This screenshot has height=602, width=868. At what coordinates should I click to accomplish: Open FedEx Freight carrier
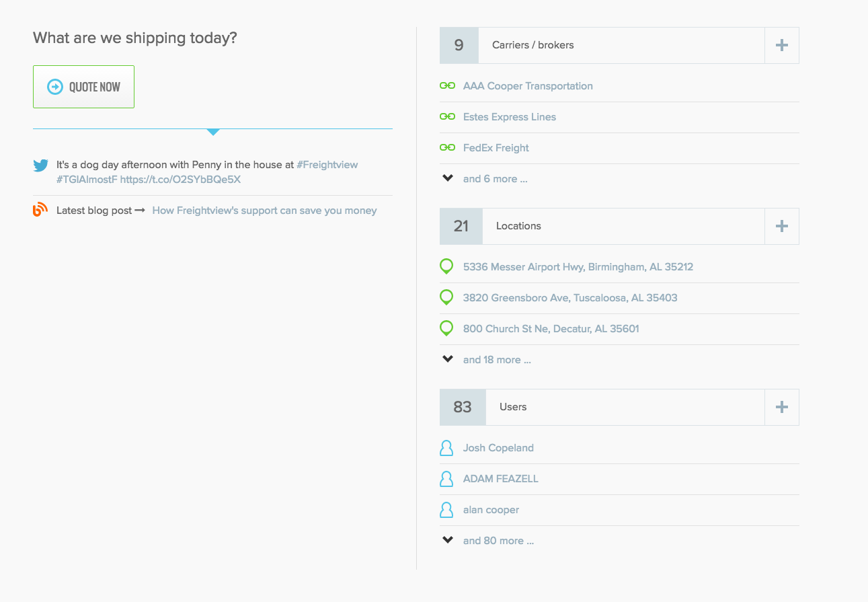pos(496,148)
